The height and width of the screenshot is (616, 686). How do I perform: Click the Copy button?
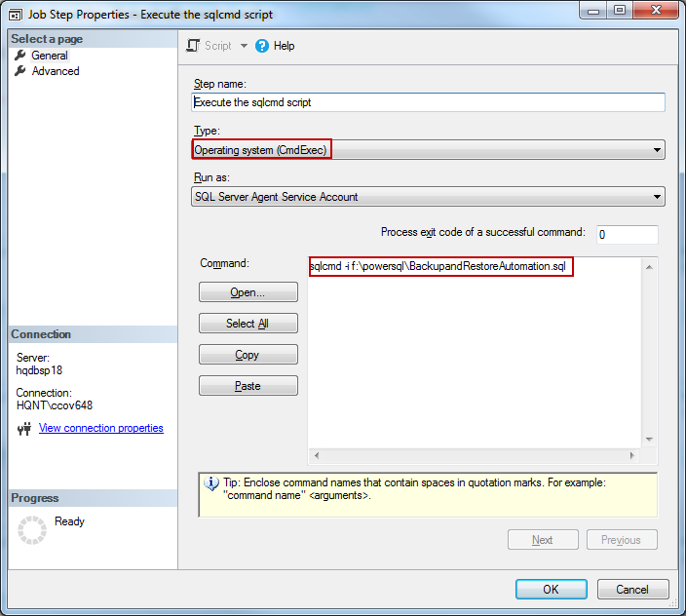point(248,355)
